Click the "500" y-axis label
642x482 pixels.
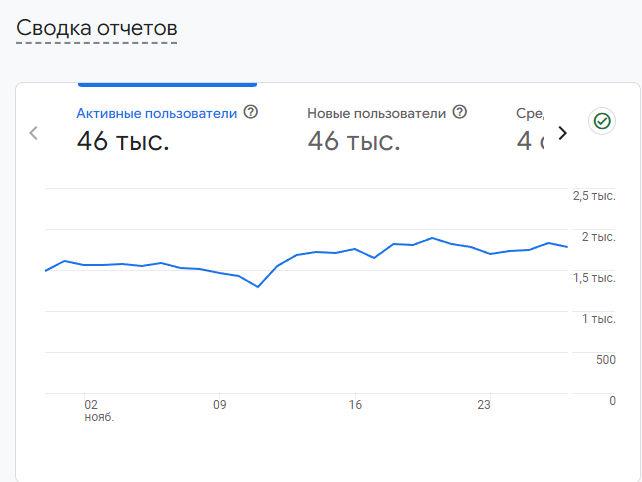pos(605,360)
